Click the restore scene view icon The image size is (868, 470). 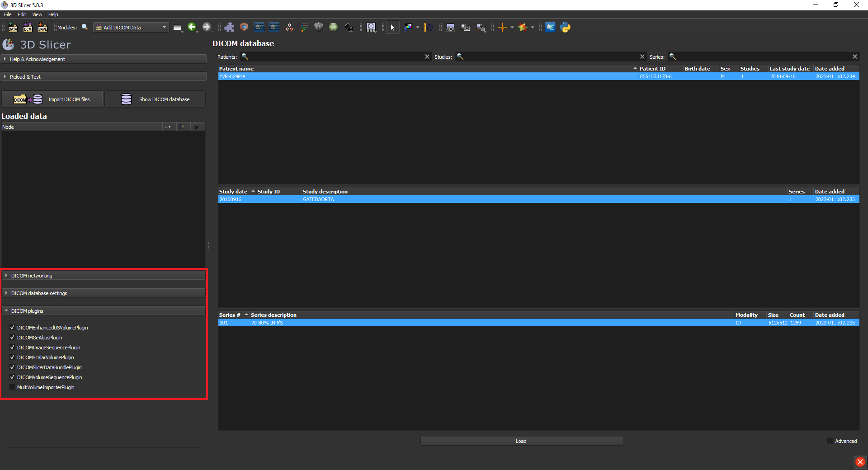(x=481, y=27)
